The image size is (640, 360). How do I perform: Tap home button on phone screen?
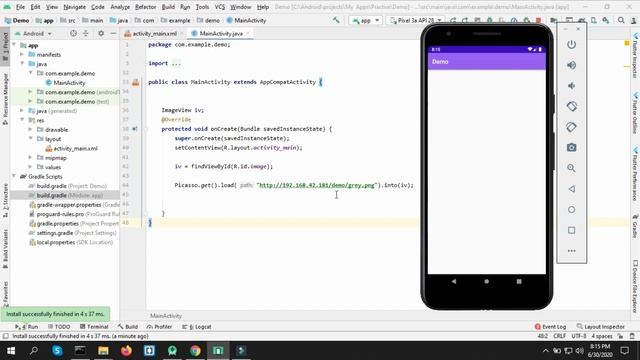pos(487,281)
